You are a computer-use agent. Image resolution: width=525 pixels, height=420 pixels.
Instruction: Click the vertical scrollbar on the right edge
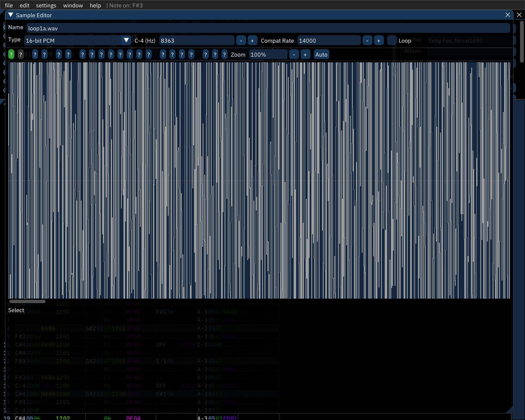pyautogui.click(x=522, y=42)
